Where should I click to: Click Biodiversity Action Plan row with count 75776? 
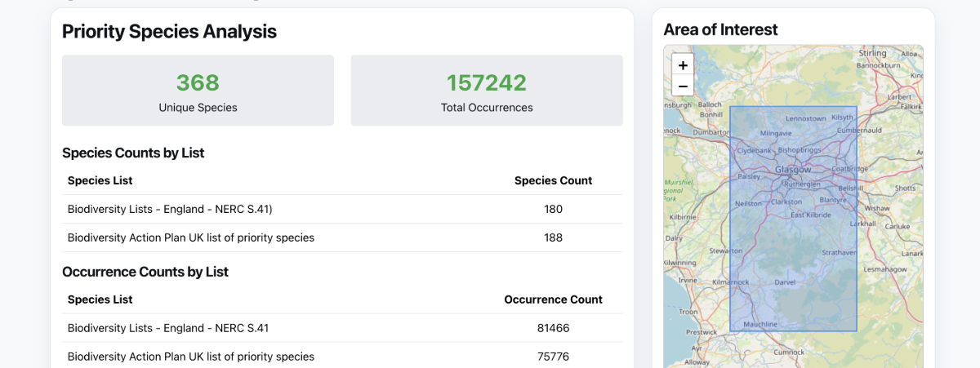(342, 357)
